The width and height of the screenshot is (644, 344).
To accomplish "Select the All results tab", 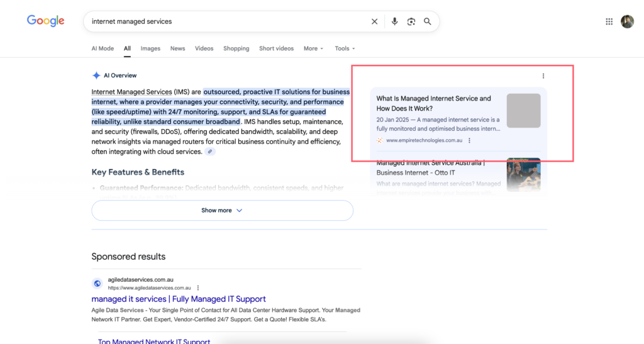I will (x=127, y=48).
